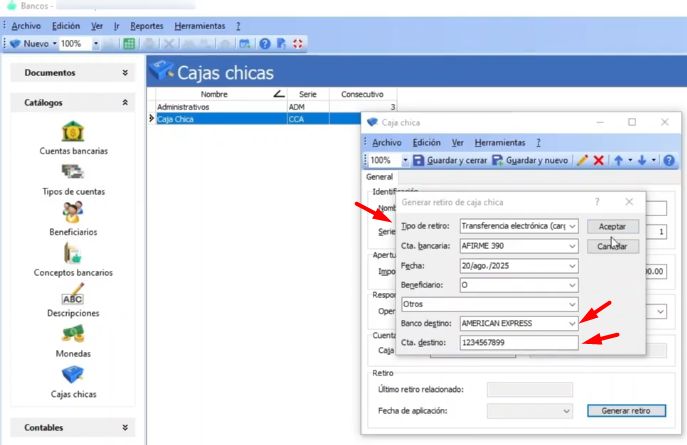Open Beneficiarios catalog icon
The image size is (687, 445).
click(x=73, y=213)
